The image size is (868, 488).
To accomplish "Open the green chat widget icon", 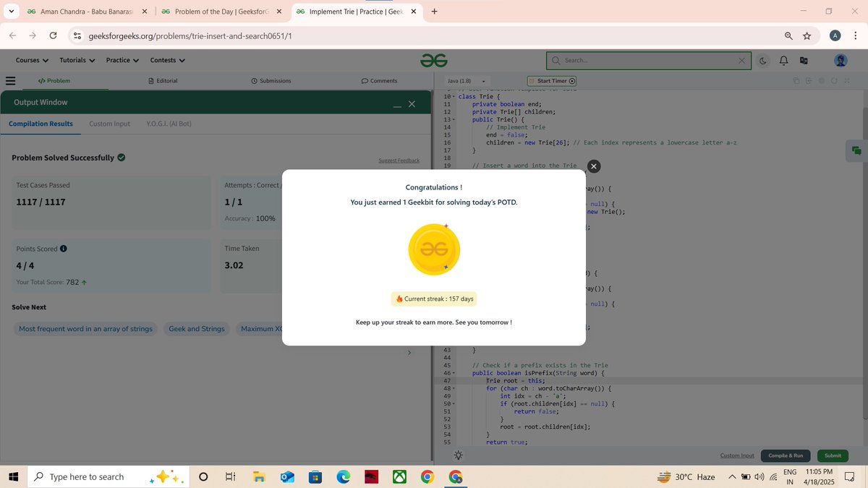I will tap(856, 150).
